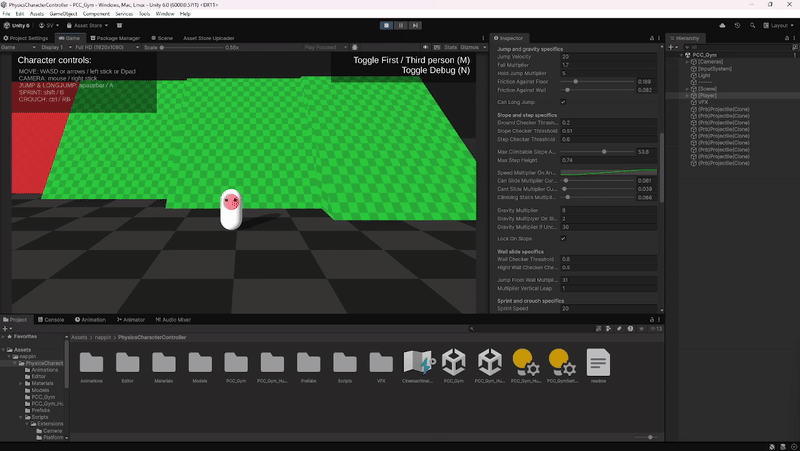Image resolution: width=800 pixels, height=451 pixels.
Task: Open the GameObject menu
Action: coord(62,14)
